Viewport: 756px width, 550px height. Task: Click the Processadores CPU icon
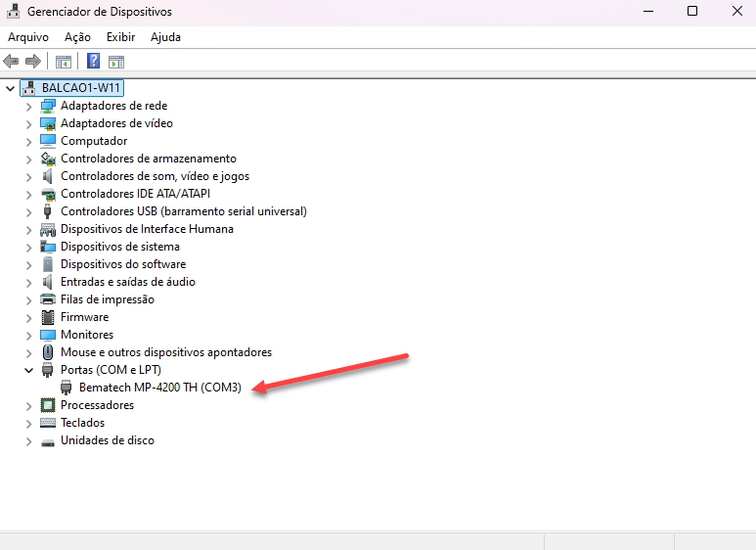(48, 405)
